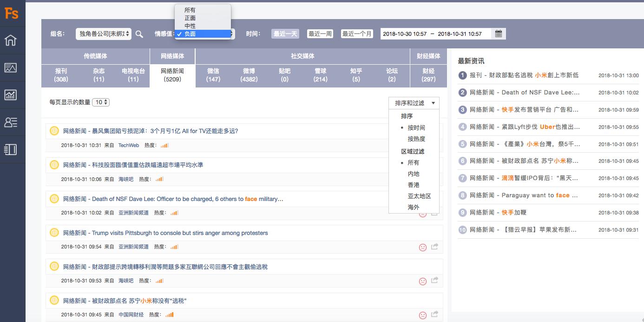
Task: Open the calendar date picker icon
Action: point(499,34)
